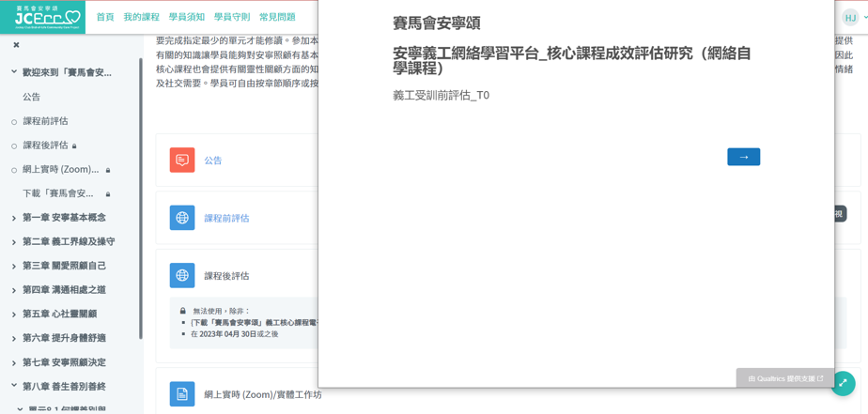Toggle completion circle for 網上實時 (Zoom) in sidebar
The width and height of the screenshot is (868, 414).
14,170
